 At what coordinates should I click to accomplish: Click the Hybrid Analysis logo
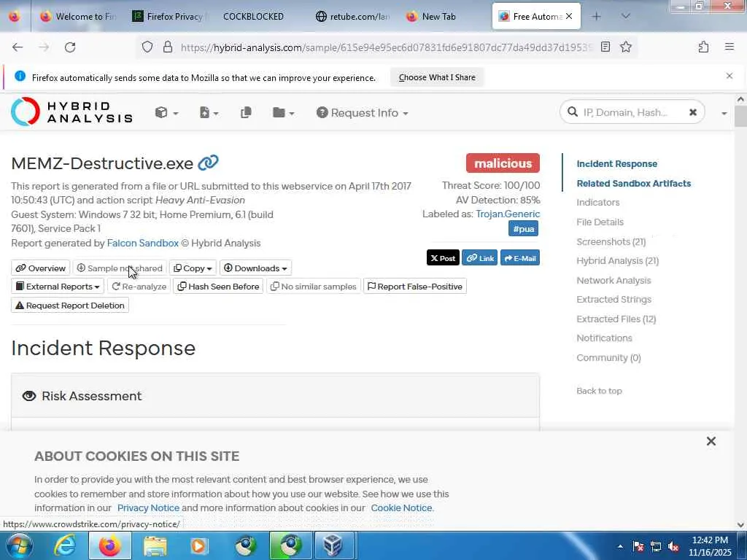click(x=71, y=112)
